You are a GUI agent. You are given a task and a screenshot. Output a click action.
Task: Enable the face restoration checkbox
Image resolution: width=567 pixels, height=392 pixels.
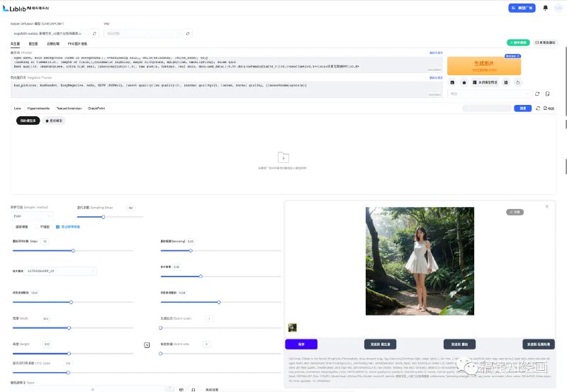coord(12,227)
